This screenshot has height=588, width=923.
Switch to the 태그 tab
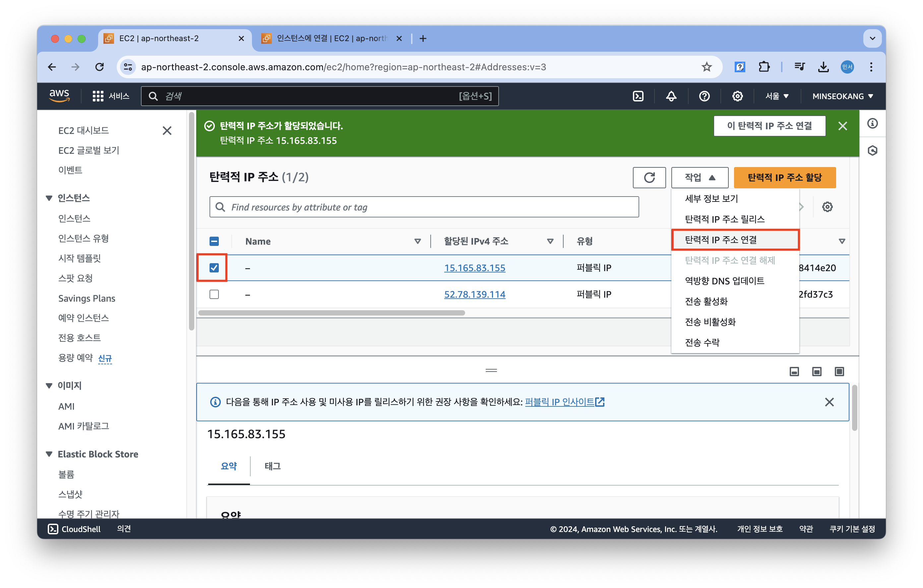273,466
